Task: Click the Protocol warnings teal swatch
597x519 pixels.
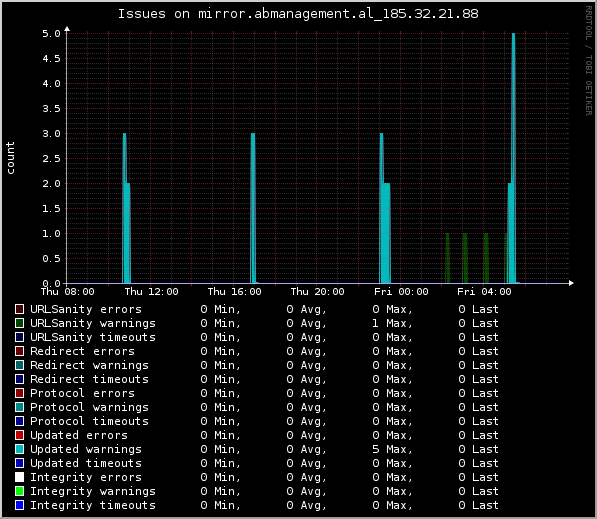Action: coord(19,407)
